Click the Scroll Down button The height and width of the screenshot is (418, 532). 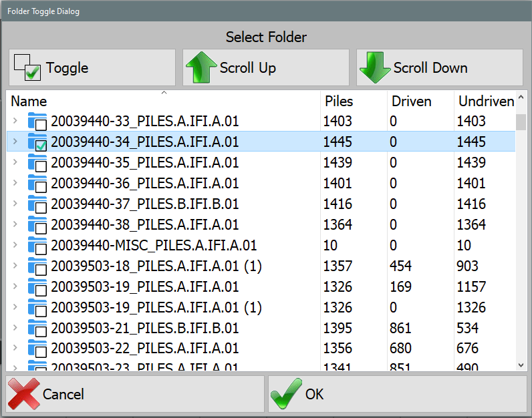pos(439,67)
